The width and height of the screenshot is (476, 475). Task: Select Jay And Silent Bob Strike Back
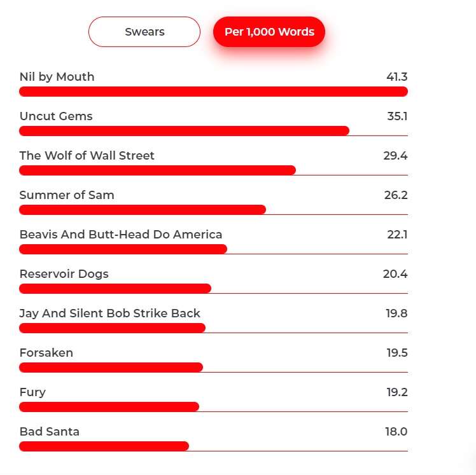(x=110, y=313)
